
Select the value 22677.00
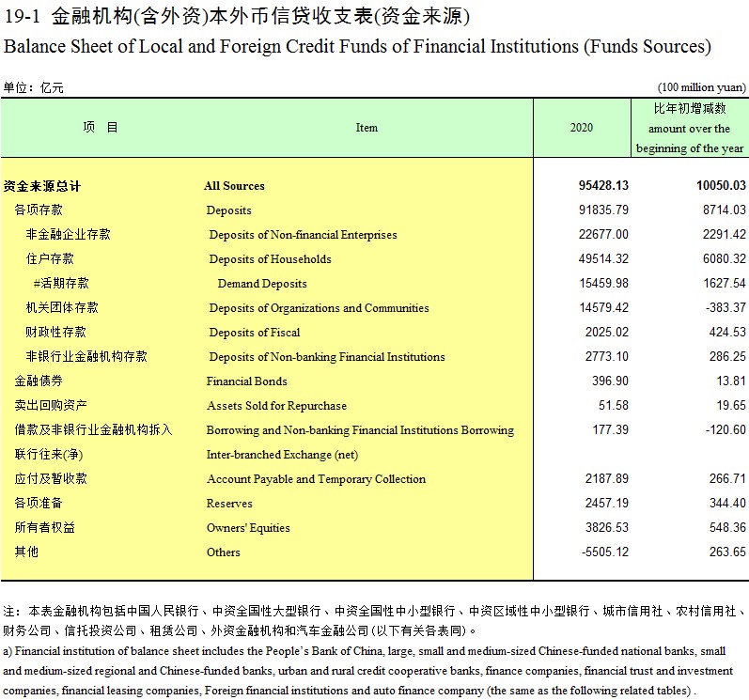pos(603,234)
